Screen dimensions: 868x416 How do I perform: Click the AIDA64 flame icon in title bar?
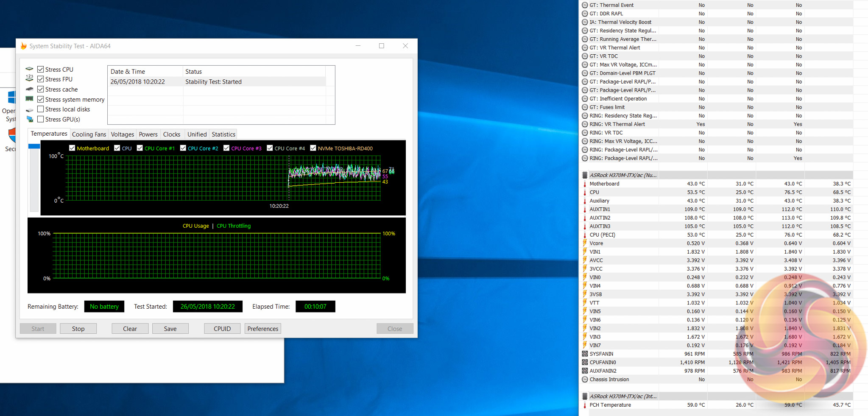[24, 46]
